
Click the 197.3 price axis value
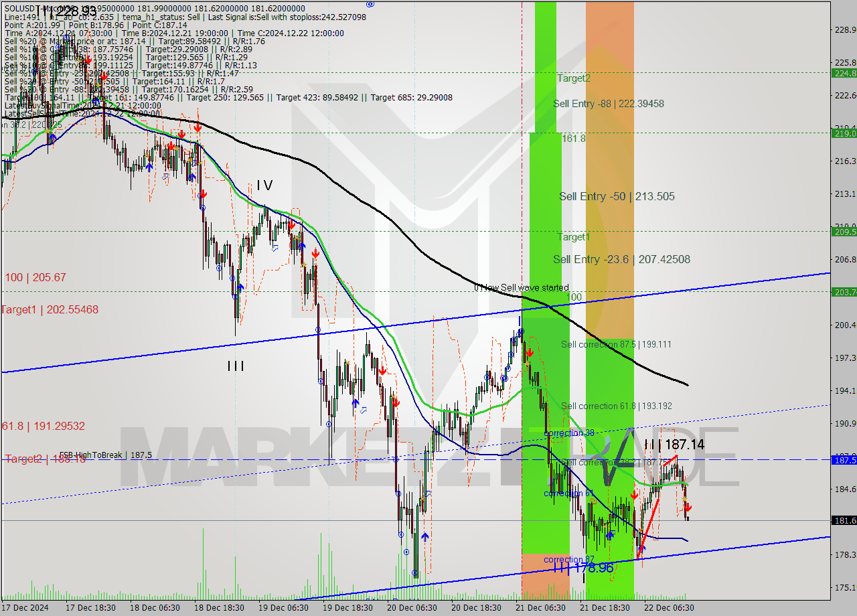tap(845, 358)
